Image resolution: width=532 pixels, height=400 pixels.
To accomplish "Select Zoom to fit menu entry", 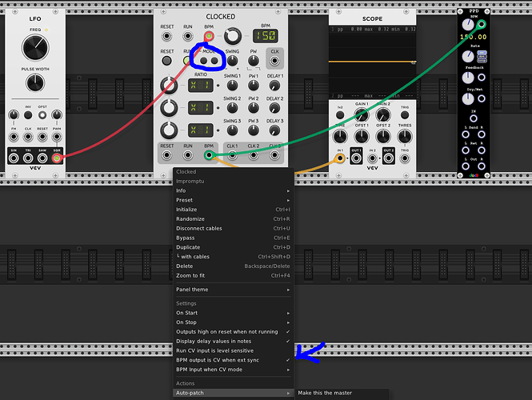I will click(x=233, y=276).
